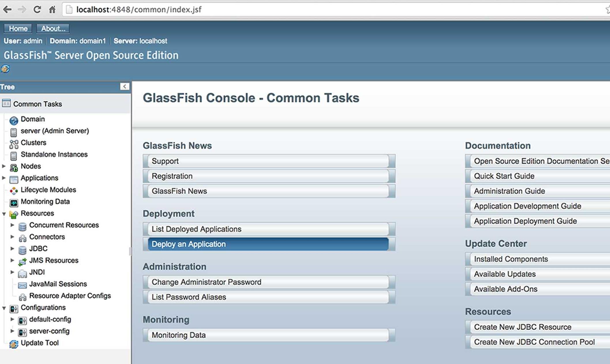Viewport: 610px width, 364px height.
Task: Expand the JMS Resources node
Action: pos(12,260)
